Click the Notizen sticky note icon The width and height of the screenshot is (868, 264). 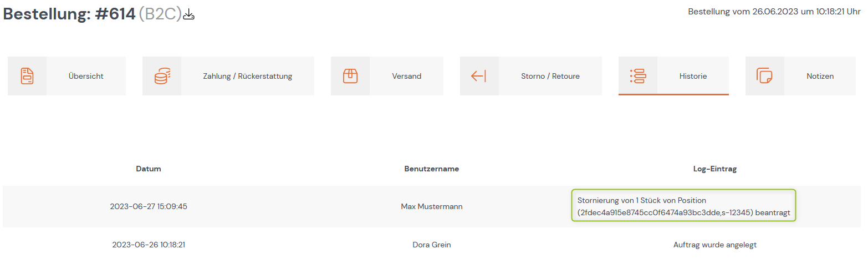pyautogui.click(x=764, y=76)
